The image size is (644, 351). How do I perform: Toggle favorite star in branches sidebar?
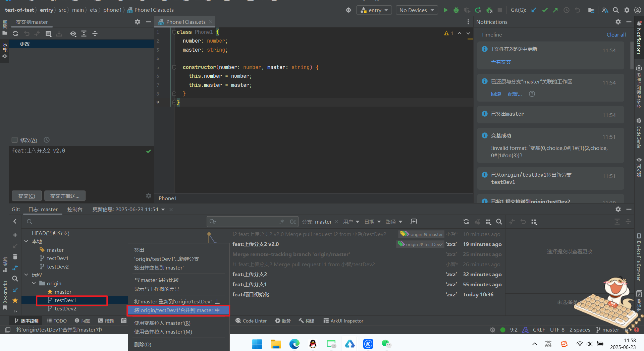(x=15, y=300)
